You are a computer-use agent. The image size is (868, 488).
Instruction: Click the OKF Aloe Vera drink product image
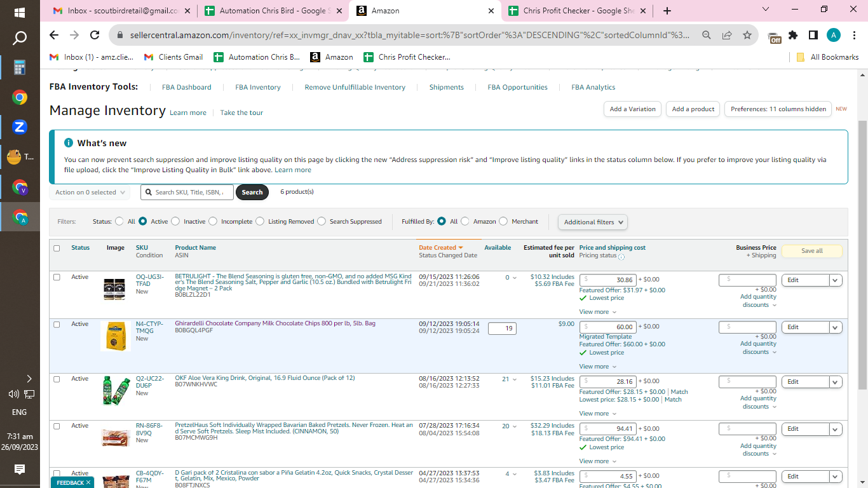116,391
